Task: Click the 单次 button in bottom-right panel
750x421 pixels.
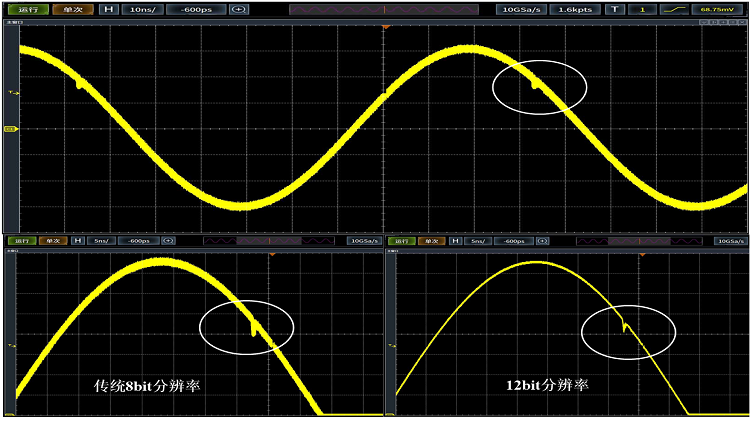Action: pyautogui.click(x=430, y=241)
